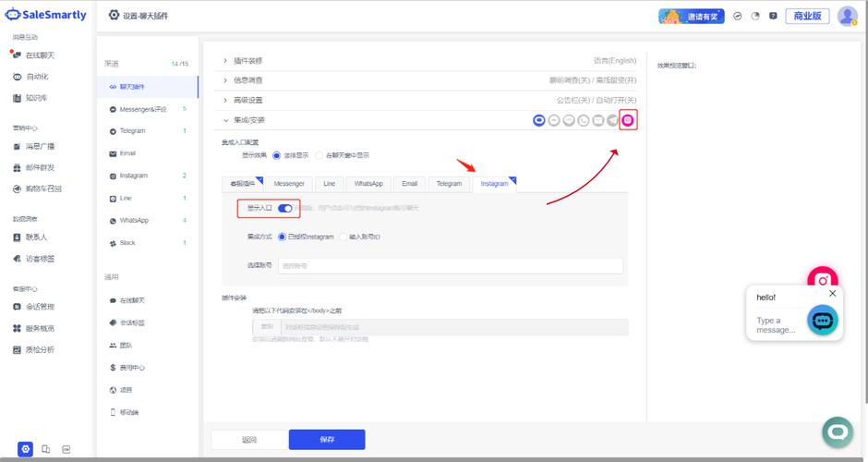Image resolution: width=868 pixels, height=462 pixels.
Task: Select 聊天插件 chat plugin in settings list
Action: (147, 87)
